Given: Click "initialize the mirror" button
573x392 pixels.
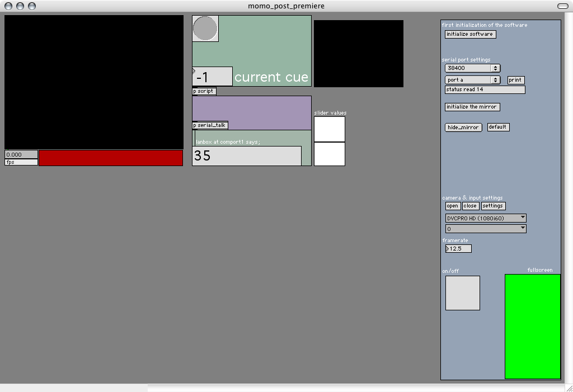Looking at the screenshot, I should coord(472,107).
